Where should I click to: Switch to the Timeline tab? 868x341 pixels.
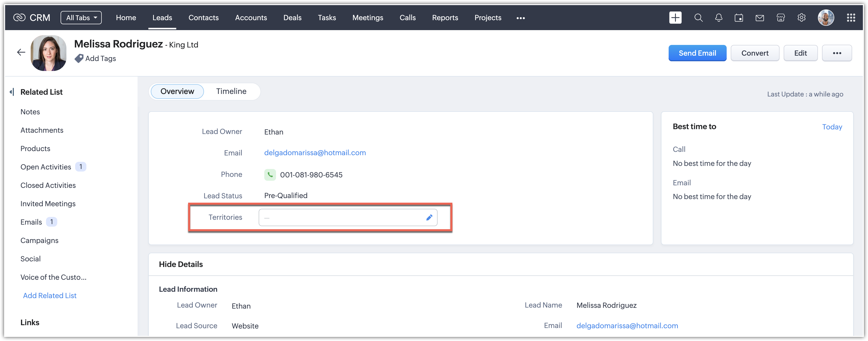pos(231,91)
